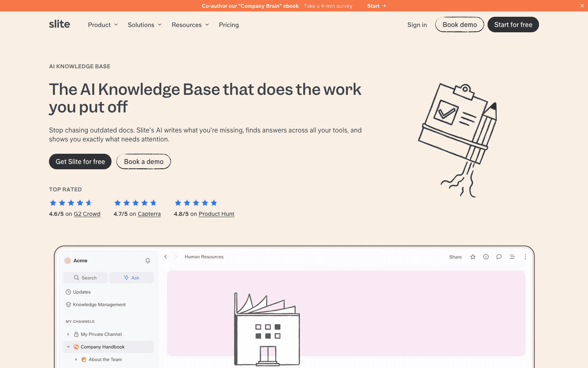Viewport: 588px width, 368px height.
Task: Click the Book a demo button
Action: click(144, 162)
